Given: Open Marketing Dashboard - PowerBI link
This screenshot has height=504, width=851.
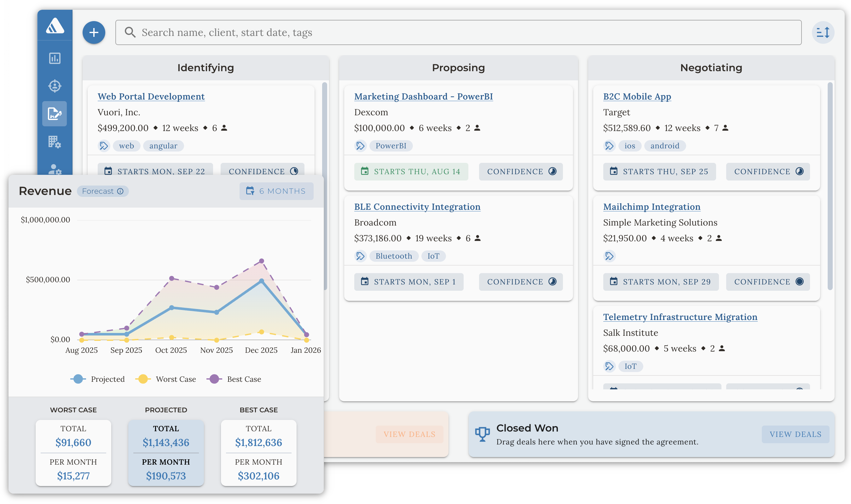Looking at the screenshot, I should [423, 96].
